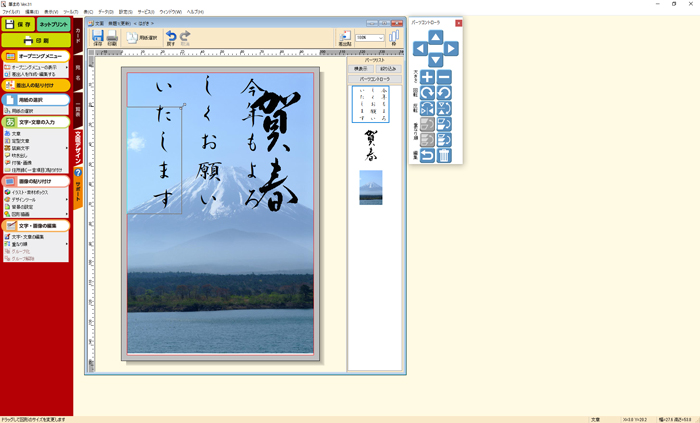Screen dimensions: 700x423
Task: Click the printer icon in document toolbar
Action: coord(112,38)
